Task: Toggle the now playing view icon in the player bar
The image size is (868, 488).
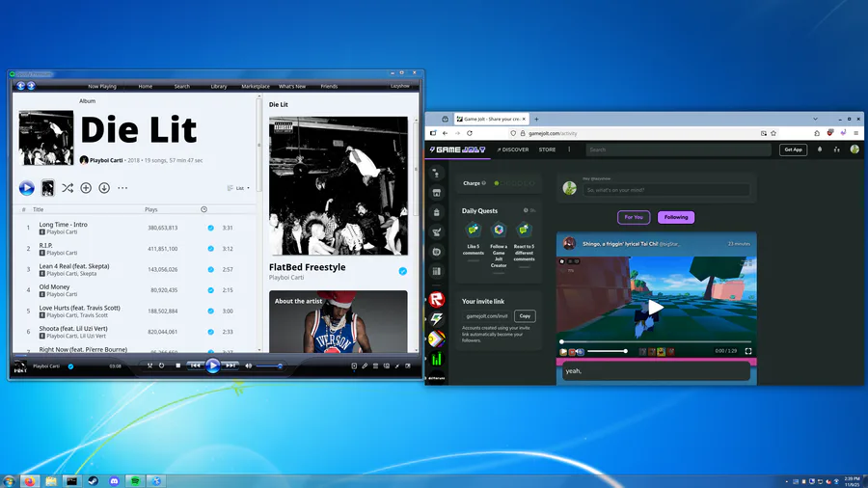Action: tap(354, 366)
